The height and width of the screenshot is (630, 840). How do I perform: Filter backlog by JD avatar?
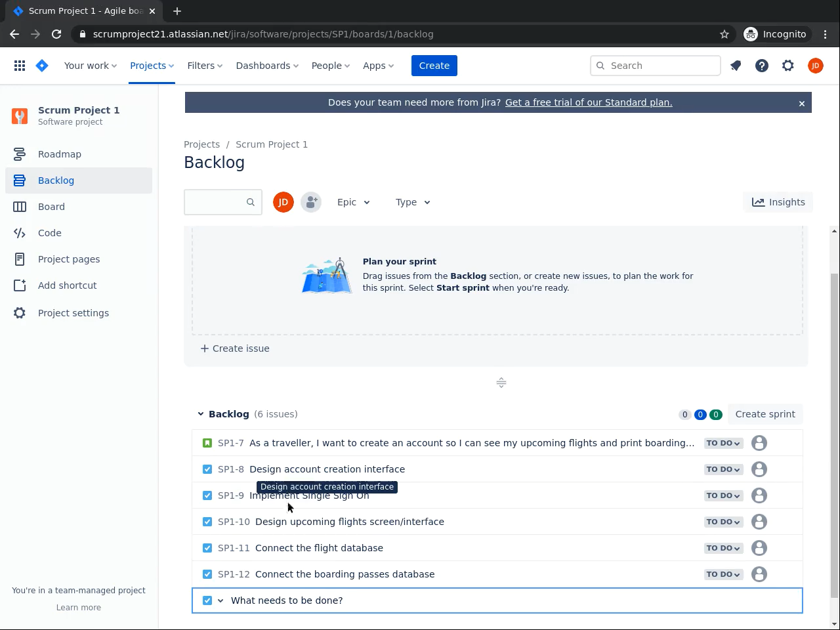pyautogui.click(x=283, y=202)
